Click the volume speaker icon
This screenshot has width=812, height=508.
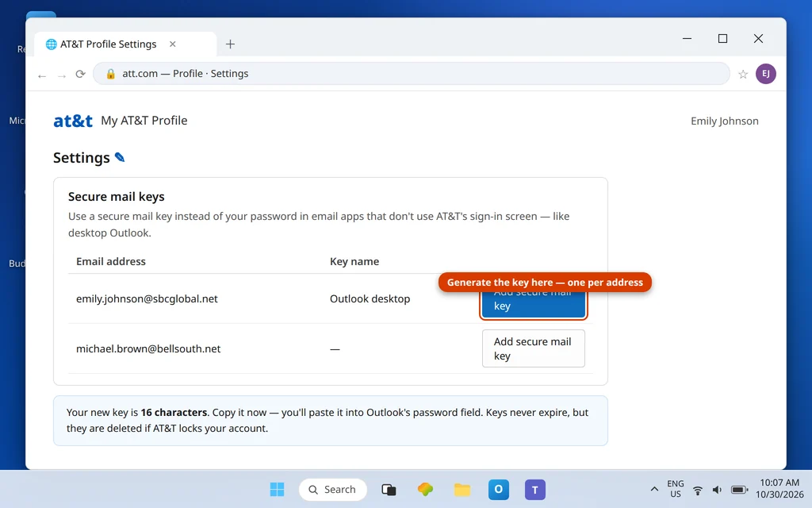tap(717, 490)
